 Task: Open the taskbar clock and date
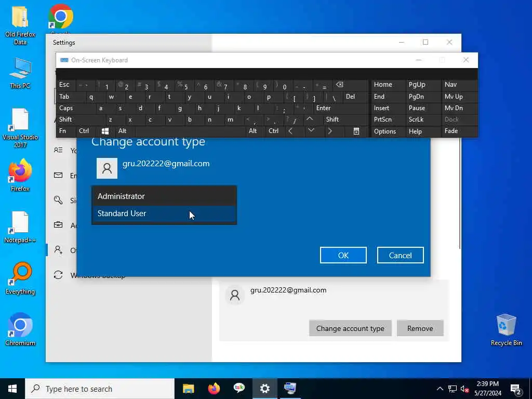(487, 389)
